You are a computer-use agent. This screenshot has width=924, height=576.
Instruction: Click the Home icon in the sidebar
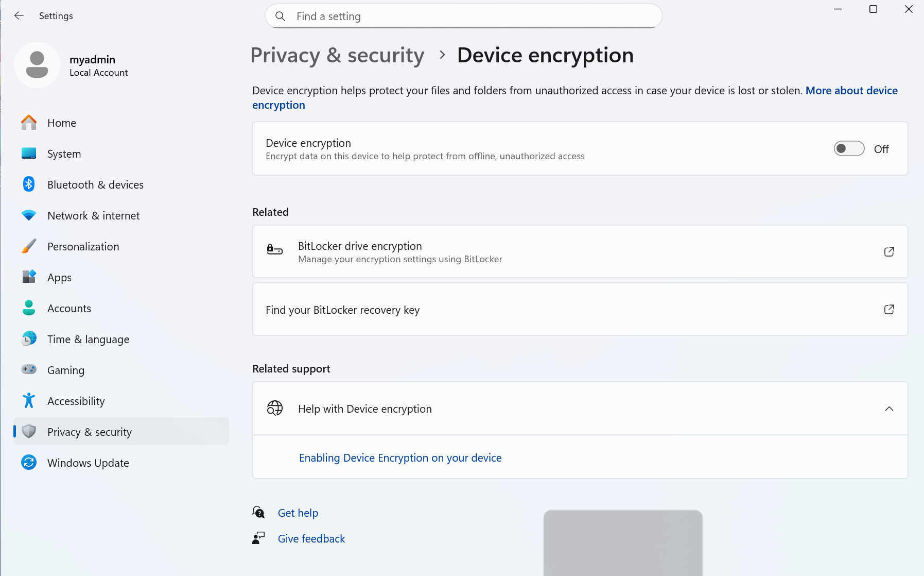point(29,123)
